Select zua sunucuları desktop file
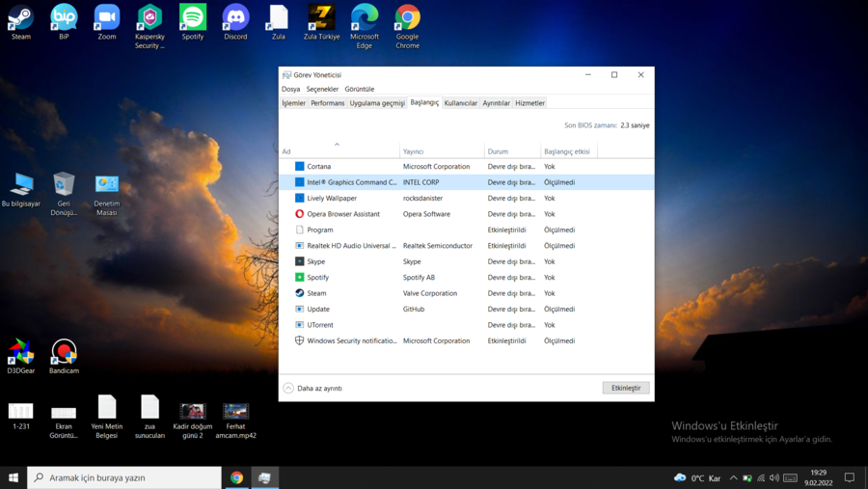Viewport: 868px width, 489px height. point(149,417)
